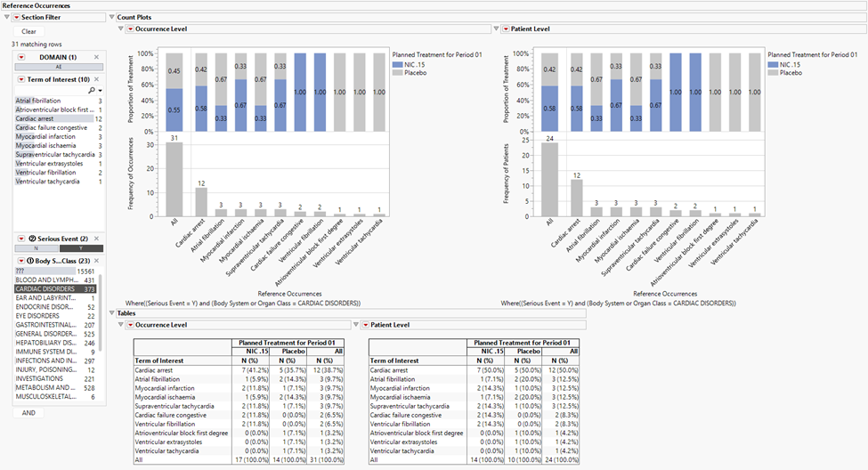The height and width of the screenshot is (470, 868).
Task: Select Cardiac failure congestive filter item
Action: tap(59, 127)
